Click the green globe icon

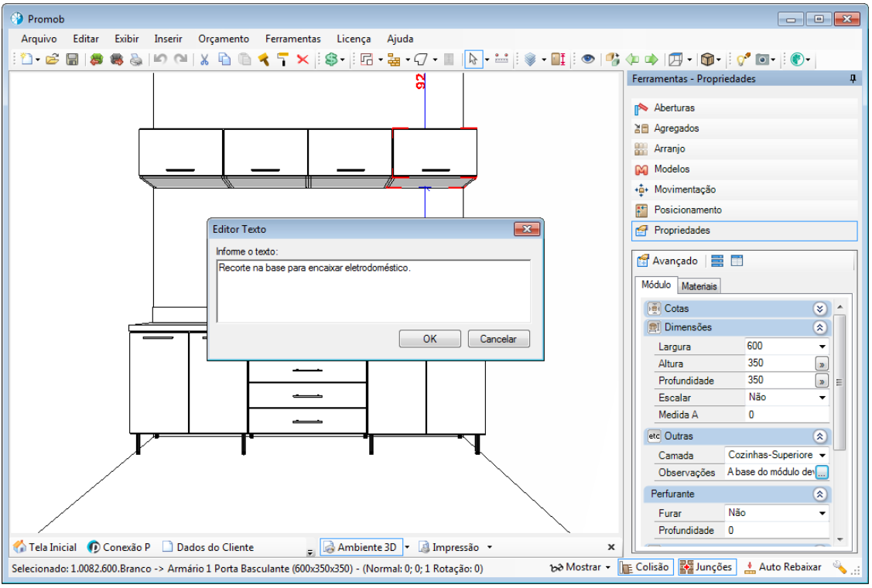(798, 59)
